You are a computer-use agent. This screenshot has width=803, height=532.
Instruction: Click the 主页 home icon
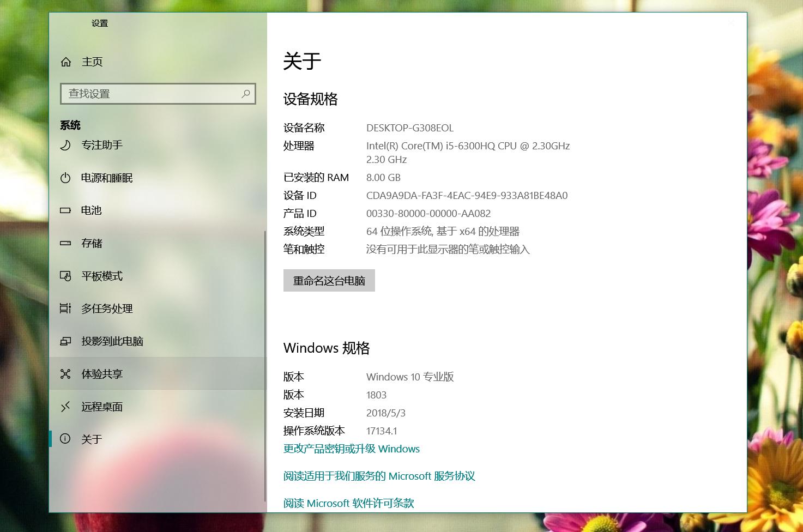pyautogui.click(x=65, y=62)
